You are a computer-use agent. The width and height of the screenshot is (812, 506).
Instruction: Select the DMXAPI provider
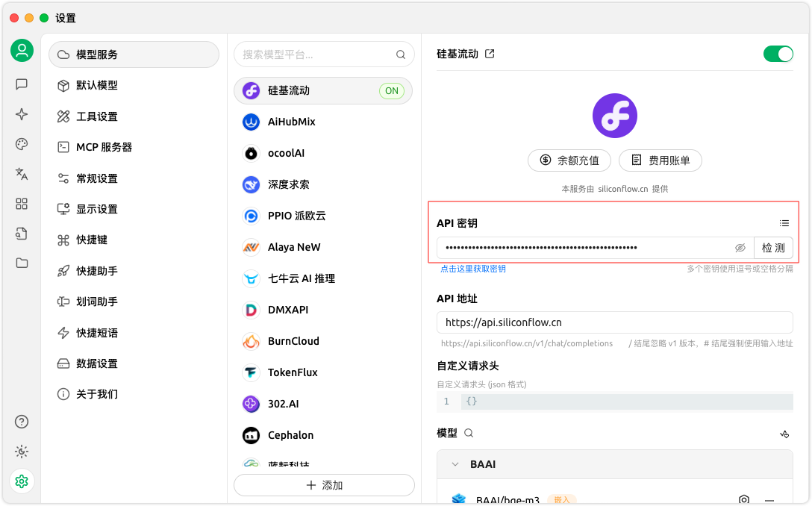click(x=323, y=310)
